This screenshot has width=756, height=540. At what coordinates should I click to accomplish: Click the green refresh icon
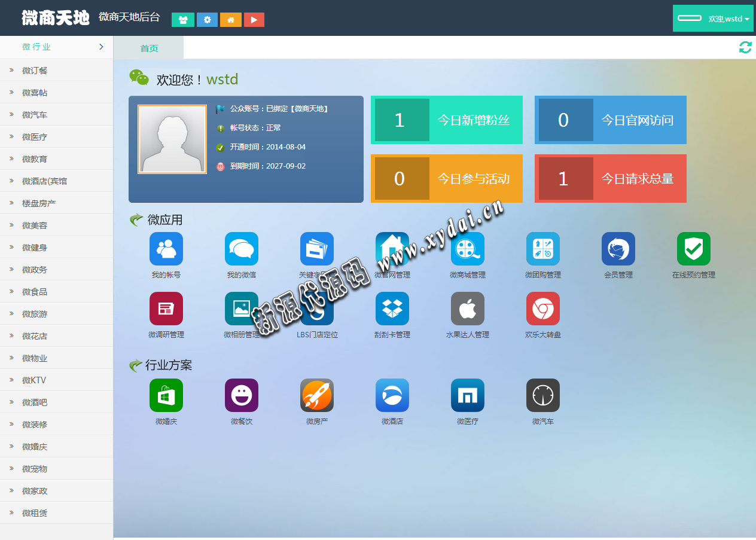[745, 47]
